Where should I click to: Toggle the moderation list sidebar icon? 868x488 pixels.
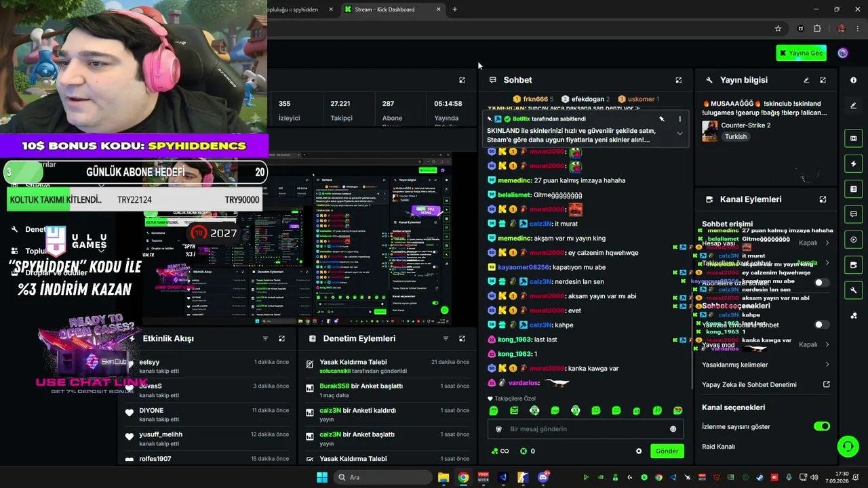(x=853, y=189)
